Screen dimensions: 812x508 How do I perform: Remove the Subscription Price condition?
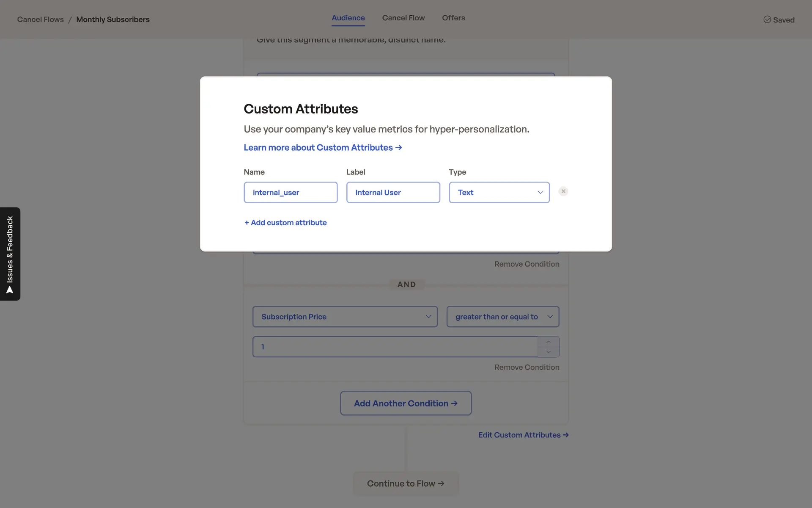[527, 367]
